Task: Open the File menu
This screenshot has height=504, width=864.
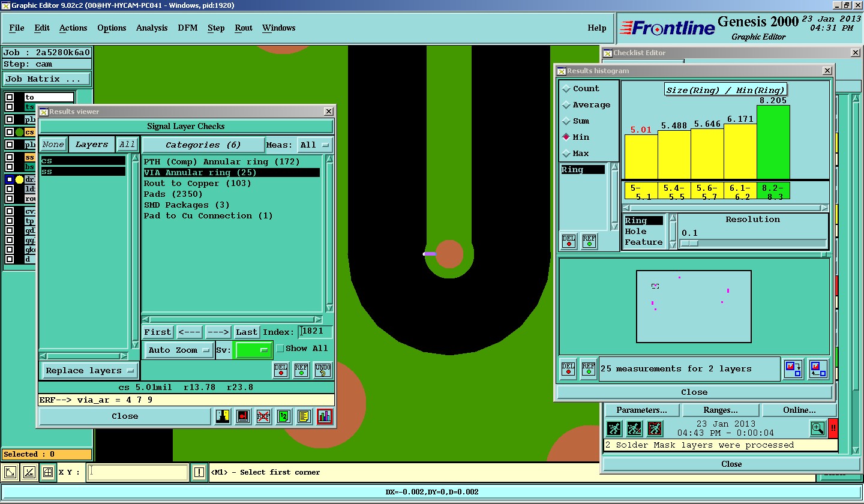Action: pos(17,28)
